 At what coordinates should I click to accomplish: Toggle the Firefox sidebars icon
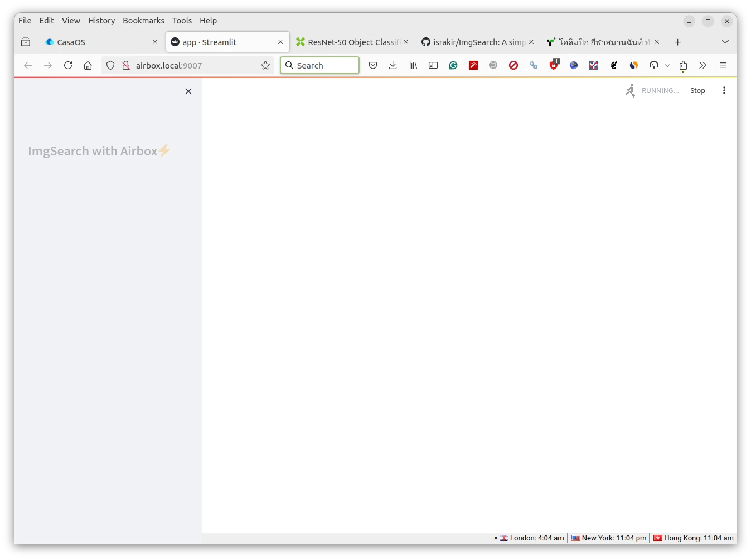433,65
